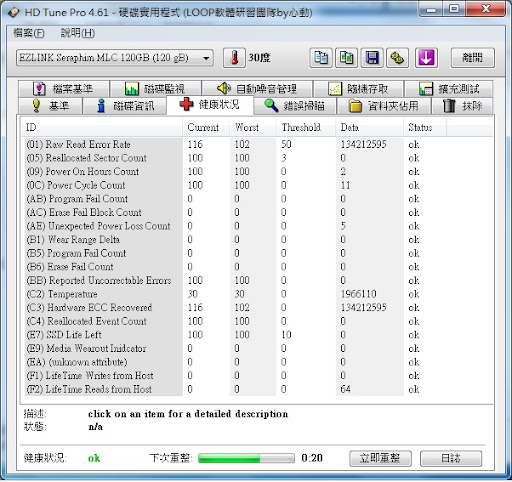Image resolution: width=512 pixels, height=482 pixels.
Task: Open the 檔案基準 tab
Action: (x=64, y=89)
